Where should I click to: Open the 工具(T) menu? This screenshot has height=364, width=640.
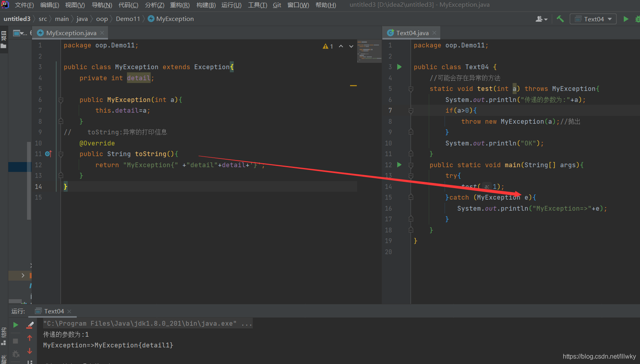pos(258,5)
